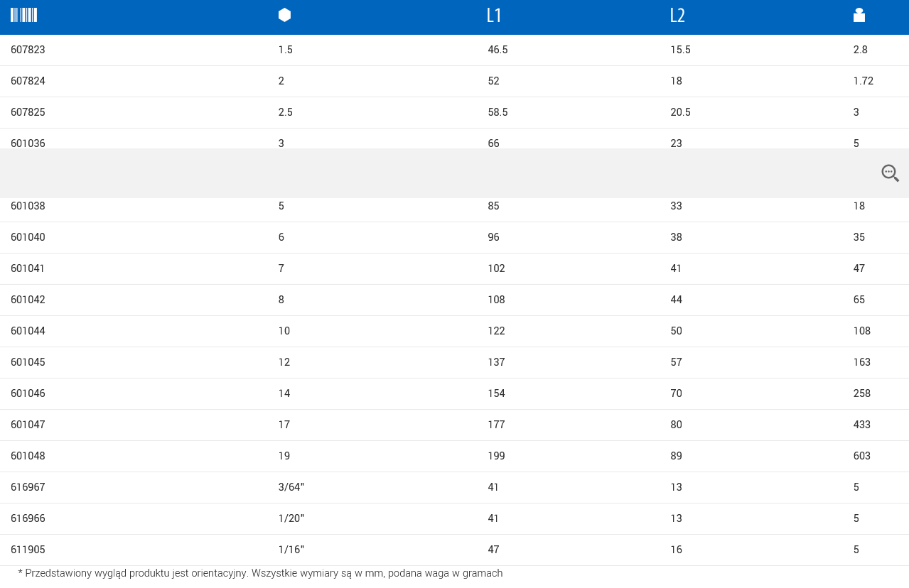Select product code 601044
The height and width of the screenshot is (588, 909).
point(28,331)
